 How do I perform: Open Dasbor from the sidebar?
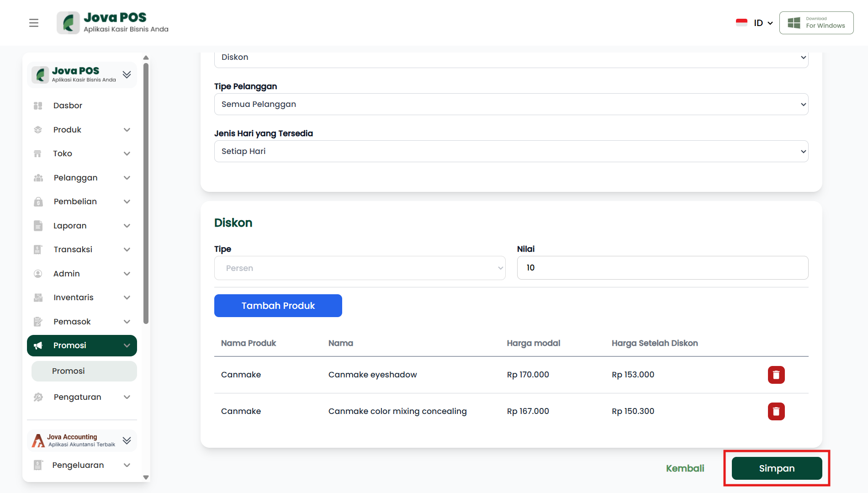point(68,106)
